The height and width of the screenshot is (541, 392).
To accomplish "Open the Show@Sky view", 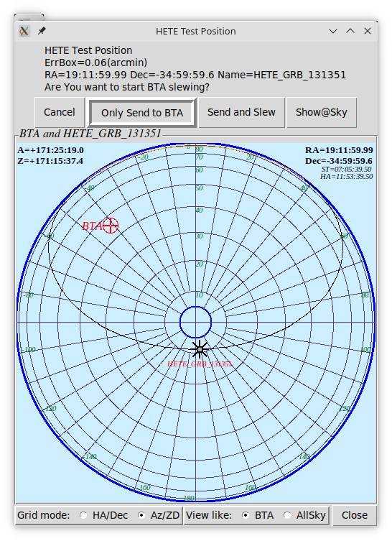I will click(x=322, y=113).
